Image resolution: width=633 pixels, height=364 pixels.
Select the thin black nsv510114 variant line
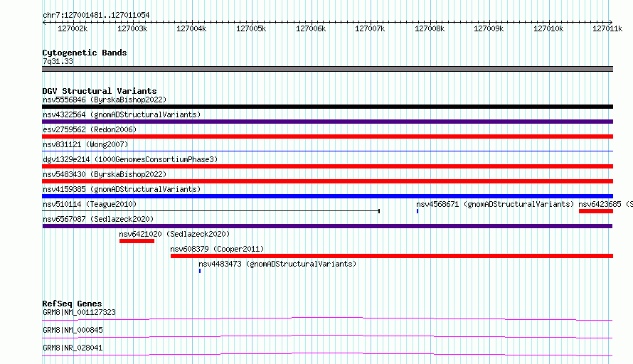[211, 211]
